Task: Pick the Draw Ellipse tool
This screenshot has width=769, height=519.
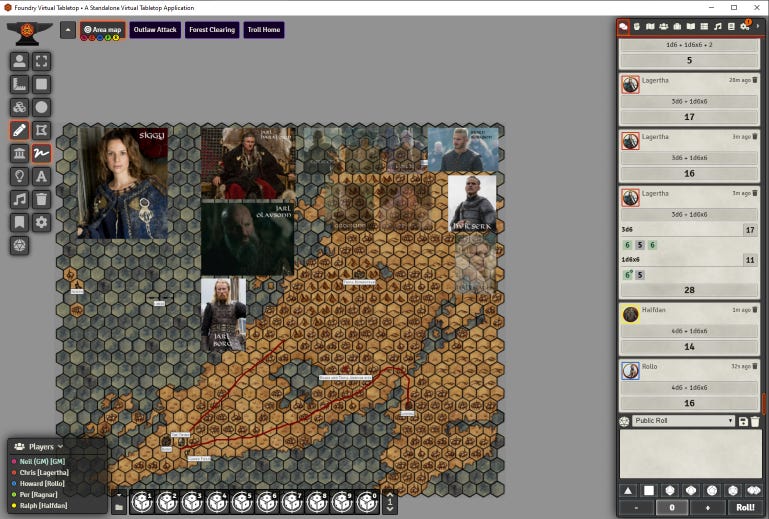Action: 42,107
